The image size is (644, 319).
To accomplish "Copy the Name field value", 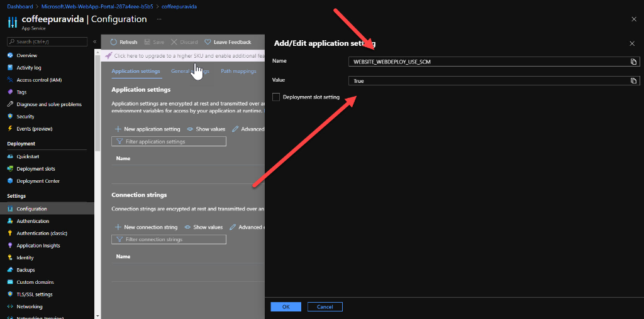I will [x=634, y=62].
